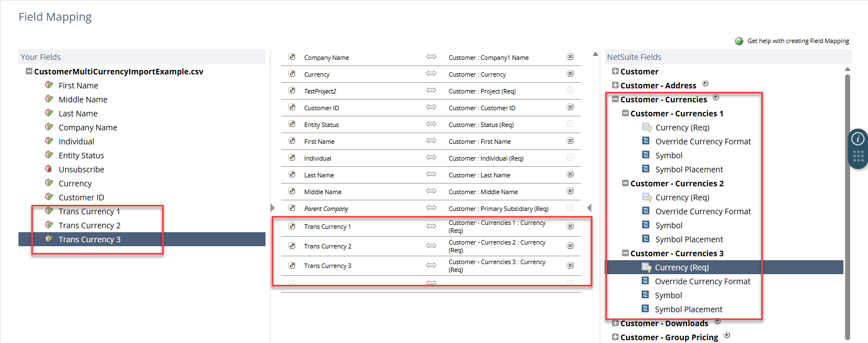Click edit pencil icon for Trans Currency 2 mapping

click(x=292, y=246)
